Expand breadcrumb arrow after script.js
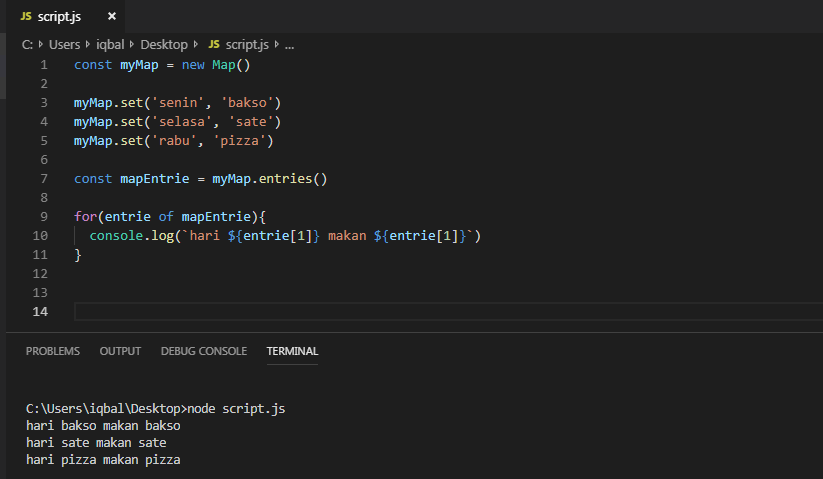This screenshot has width=823, height=479. (277, 45)
